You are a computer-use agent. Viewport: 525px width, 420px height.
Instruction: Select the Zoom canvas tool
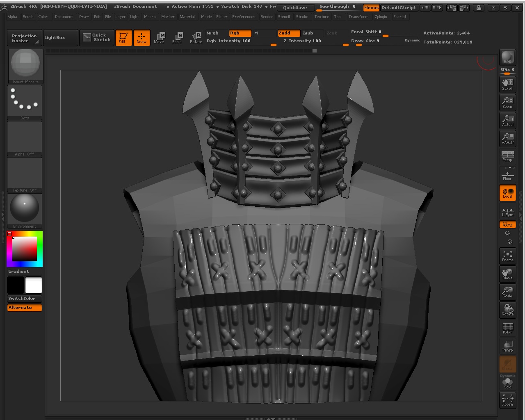[507, 102]
